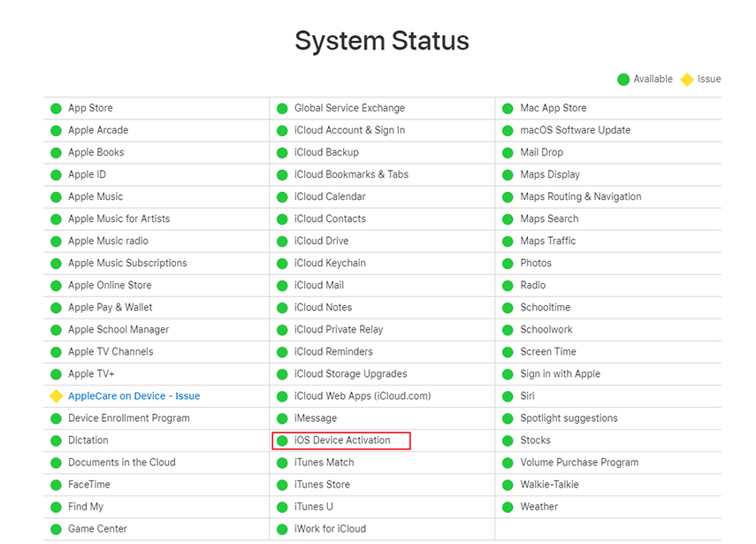Click the System Status heading

tap(382, 41)
